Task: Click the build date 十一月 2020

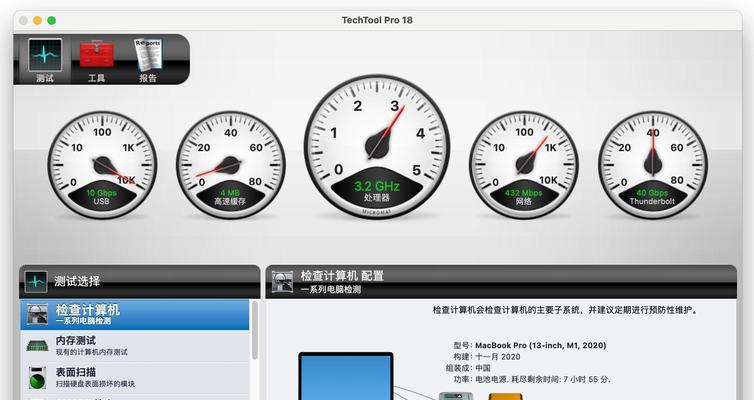Action: [x=498, y=357]
